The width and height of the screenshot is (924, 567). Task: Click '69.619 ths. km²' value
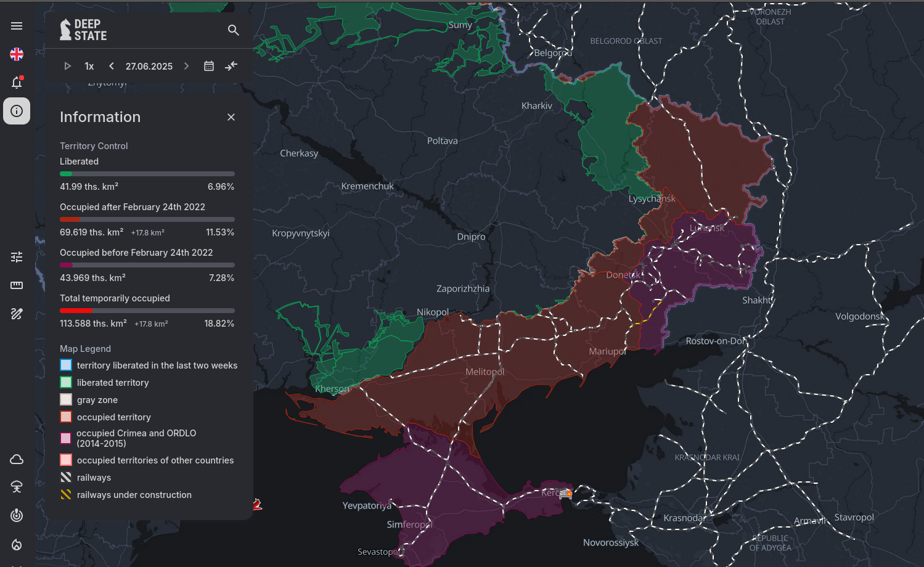click(91, 232)
